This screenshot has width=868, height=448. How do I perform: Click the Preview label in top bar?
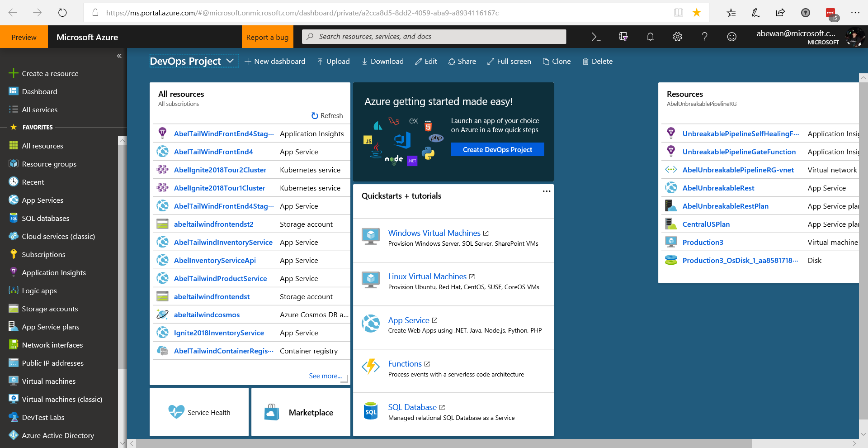coord(24,37)
